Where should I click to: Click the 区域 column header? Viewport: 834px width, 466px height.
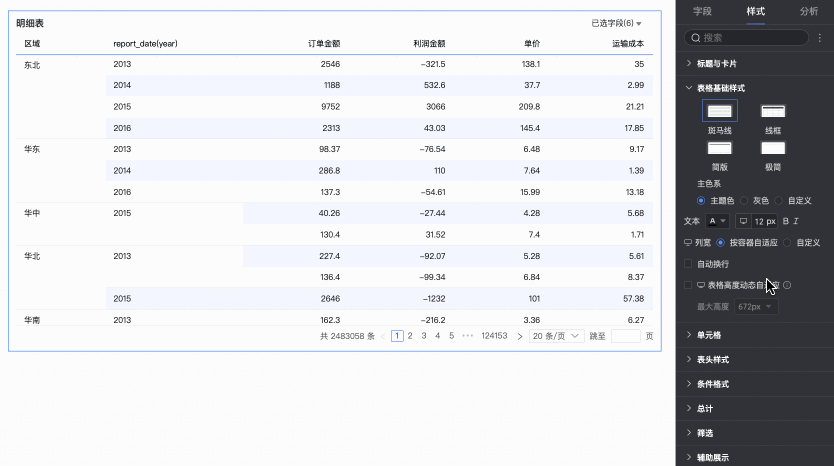[32, 44]
